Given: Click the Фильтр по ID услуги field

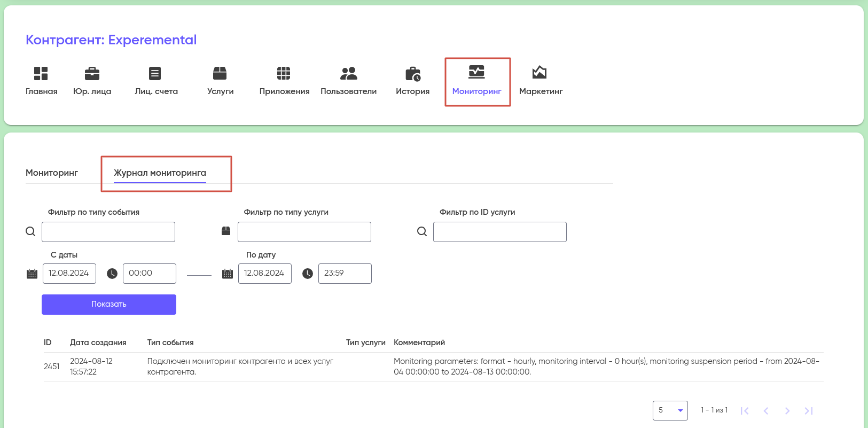Looking at the screenshot, I should pyautogui.click(x=499, y=232).
